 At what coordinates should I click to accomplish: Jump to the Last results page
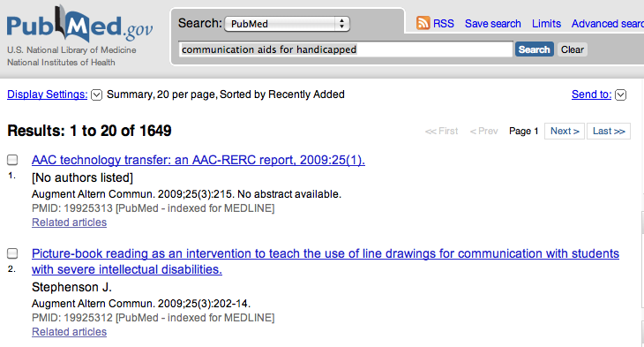pyautogui.click(x=609, y=132)
